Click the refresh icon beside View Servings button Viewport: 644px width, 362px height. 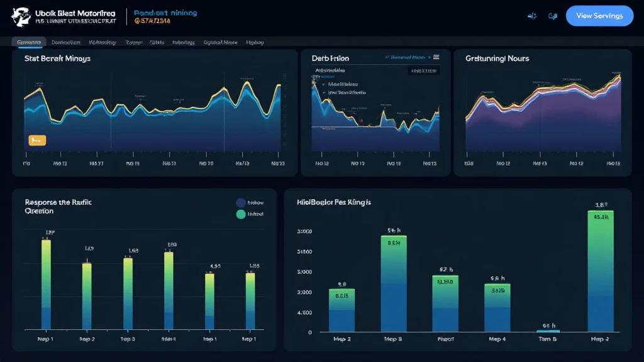coord(553,16)
